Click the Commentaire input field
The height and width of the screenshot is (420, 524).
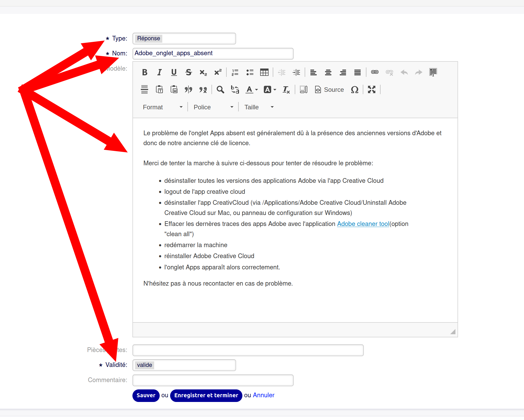(213, 380)
